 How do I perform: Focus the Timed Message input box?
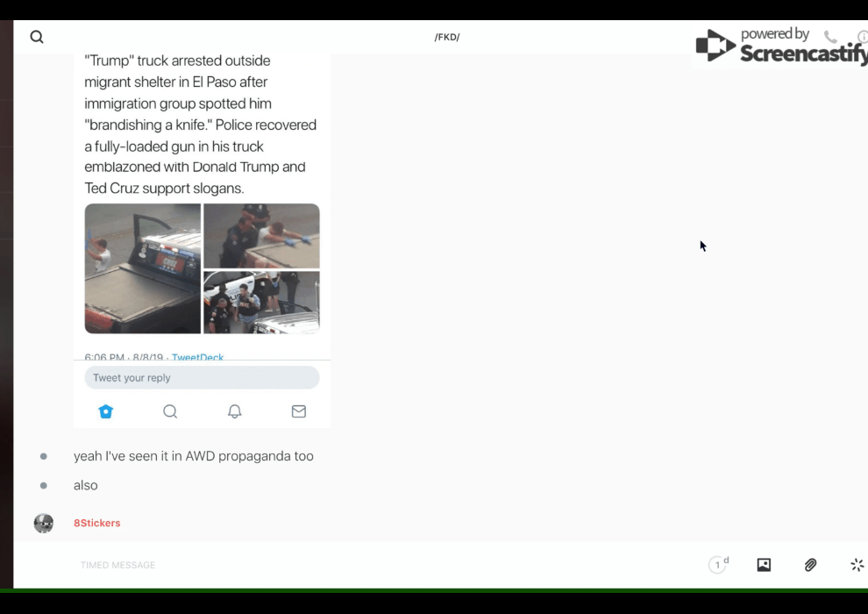(351, 565)
